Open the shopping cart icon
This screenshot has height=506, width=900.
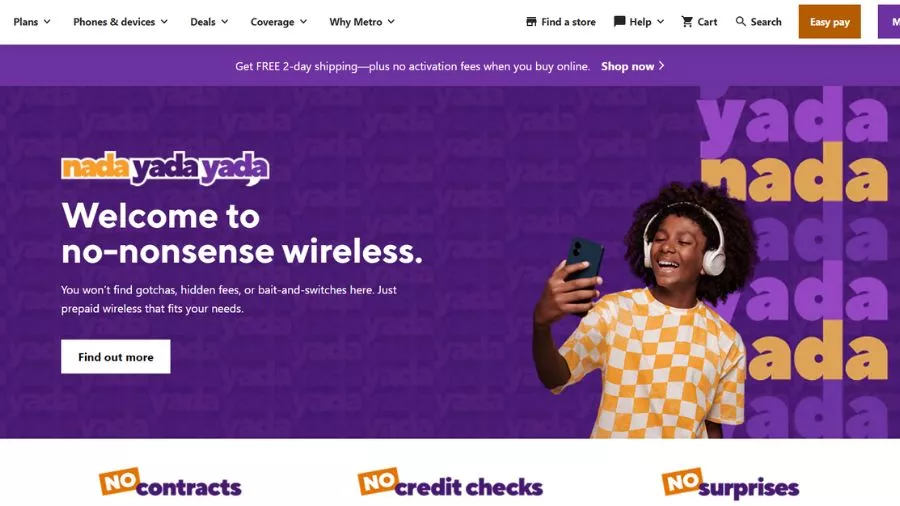[x=687, y=22]
